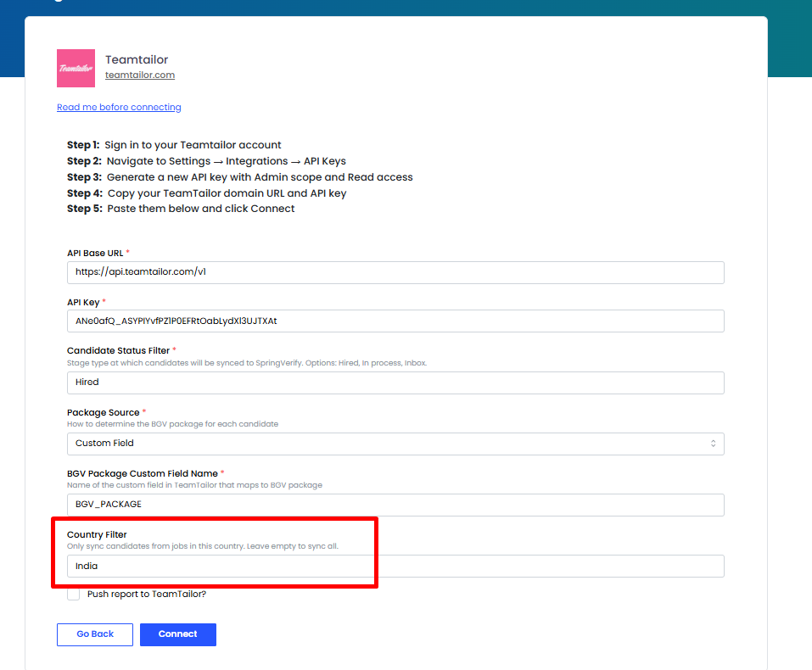The image size is (812, 670).
Task: Click the Country Filter input field
Action: click(395, 566)
